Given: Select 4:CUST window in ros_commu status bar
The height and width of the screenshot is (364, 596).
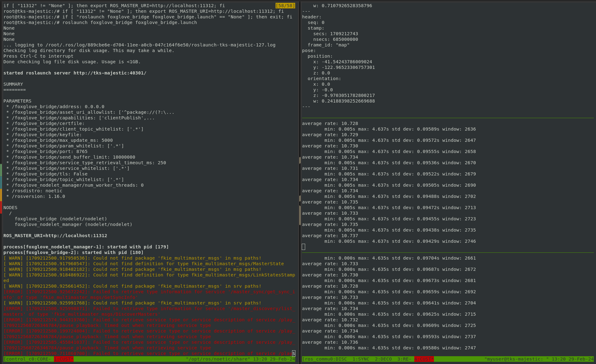Looking at the screenshot, I should (424, 359).
